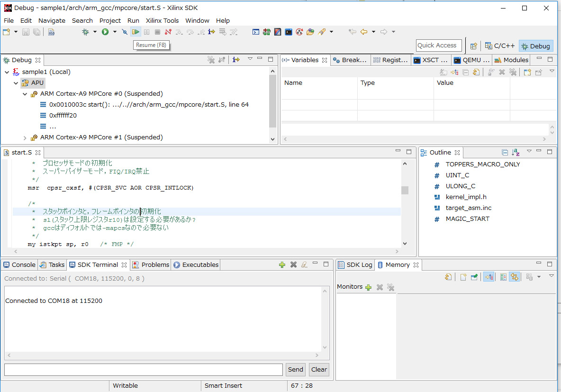Click the Quick Access search field

pos(438,46)
